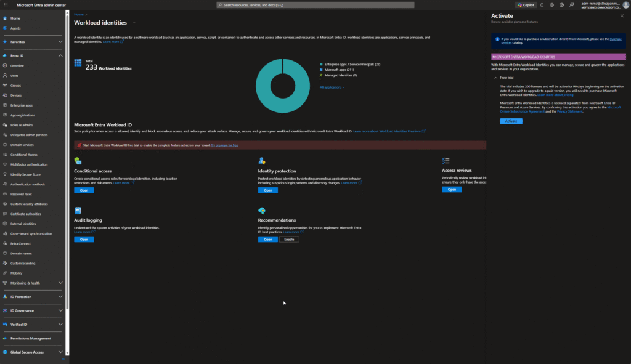Image resolution: width=631 pixels, height=364 pixels.
Task: Click the feedback icon in header
Action: click(571, 4)
